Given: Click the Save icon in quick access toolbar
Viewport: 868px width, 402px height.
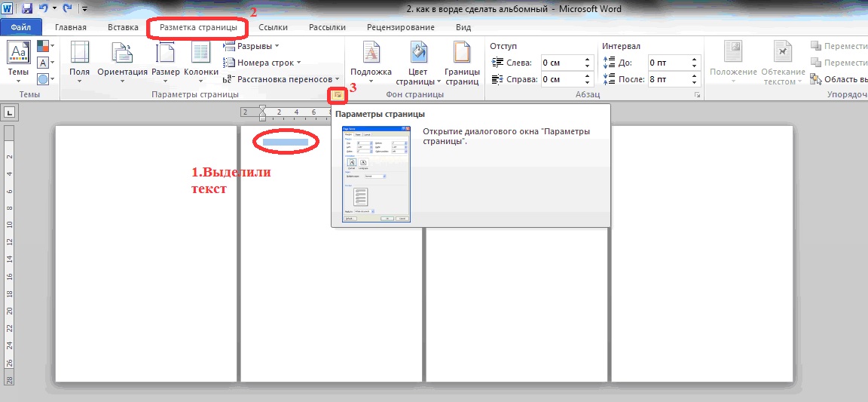Looking at the screenshot, I should click(28, 8).
